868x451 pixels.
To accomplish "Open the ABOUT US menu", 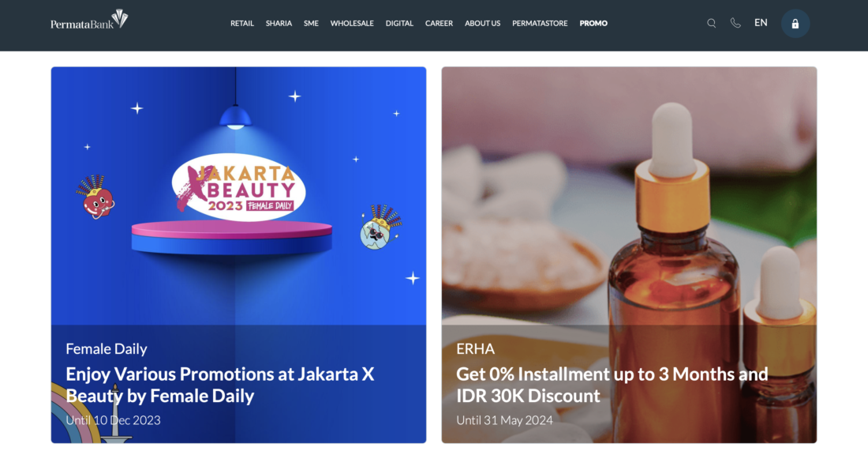I will pos(482,23).
